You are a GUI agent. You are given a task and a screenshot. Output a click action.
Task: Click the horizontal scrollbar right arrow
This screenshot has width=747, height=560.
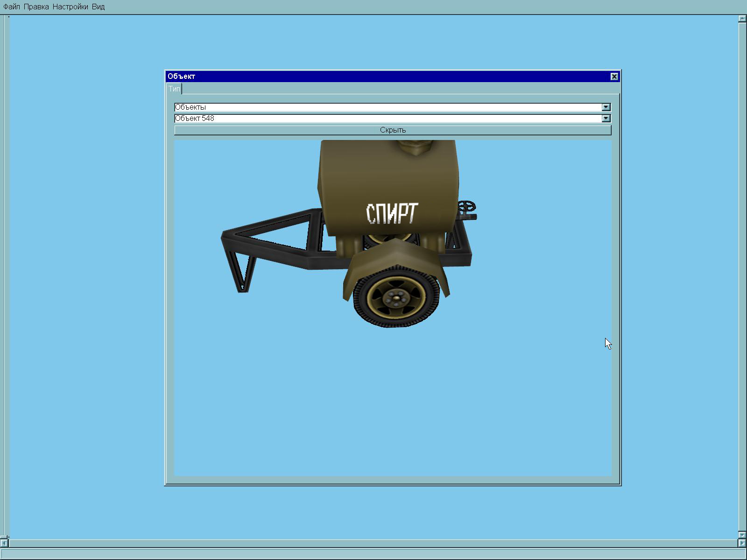point(742,543)
